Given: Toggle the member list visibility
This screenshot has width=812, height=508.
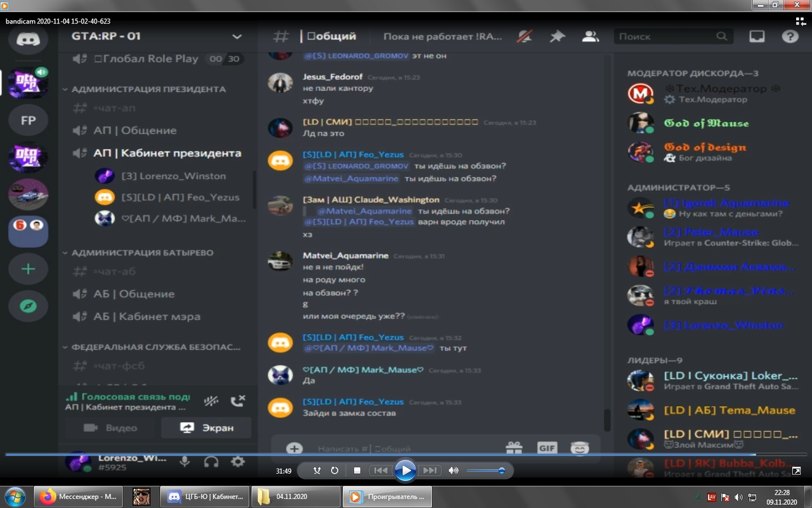Looking at the screenshot, I should point(591,37).
